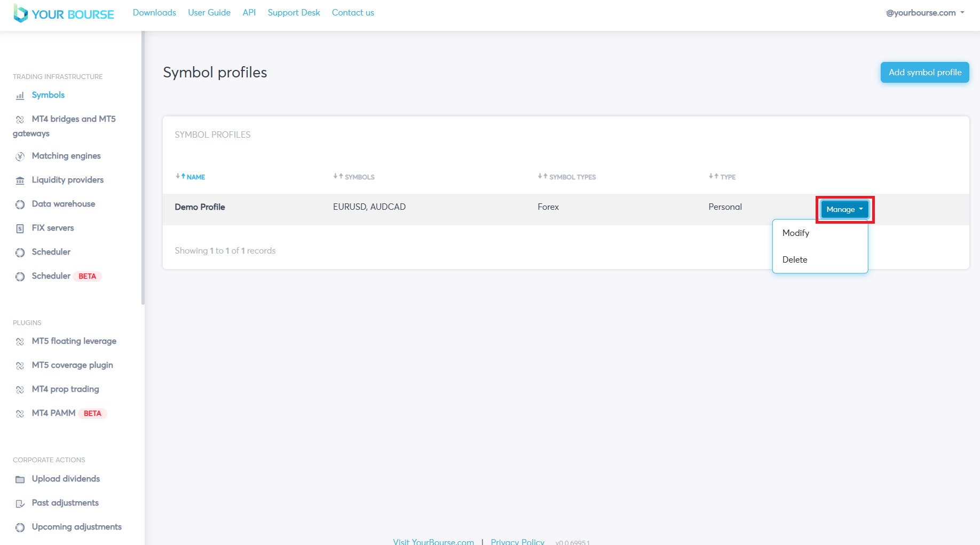Click the BETA badge beside Scheduler
Viewport: 980px width, 545px height.
click(87, 277)
